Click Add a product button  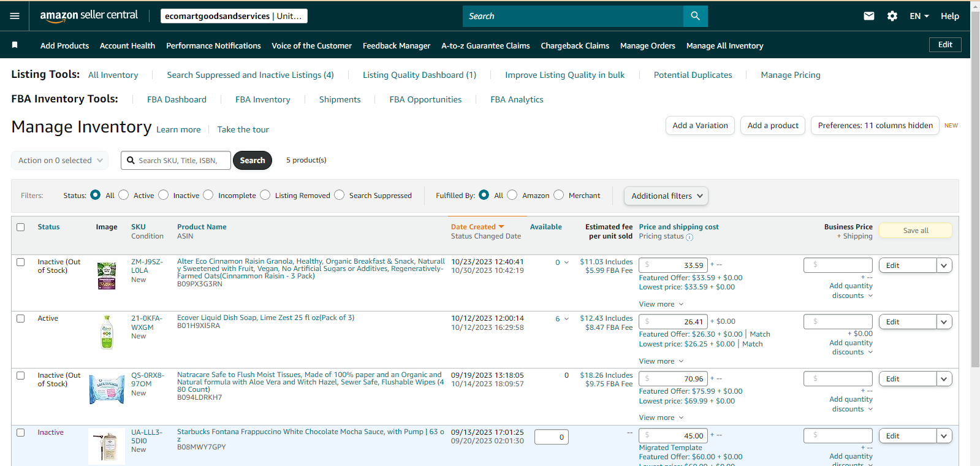pyautogui.click(x=773, y=125)
